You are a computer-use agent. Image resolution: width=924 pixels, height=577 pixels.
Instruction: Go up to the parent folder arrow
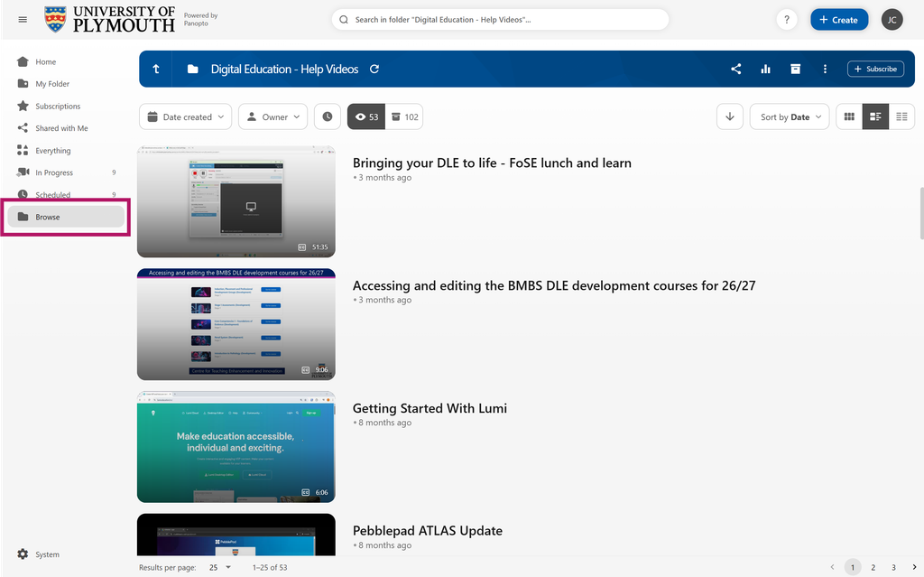(x=156, y=69)
